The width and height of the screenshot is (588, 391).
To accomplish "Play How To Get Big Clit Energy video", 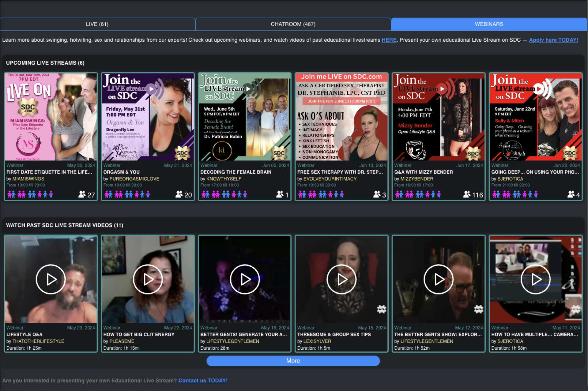I will tap(148, 279).
